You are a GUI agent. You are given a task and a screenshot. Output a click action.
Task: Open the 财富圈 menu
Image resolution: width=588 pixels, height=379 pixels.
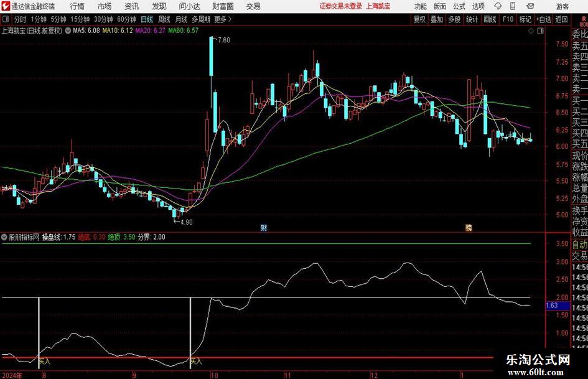pyautogui.click(x=223, y=6)
